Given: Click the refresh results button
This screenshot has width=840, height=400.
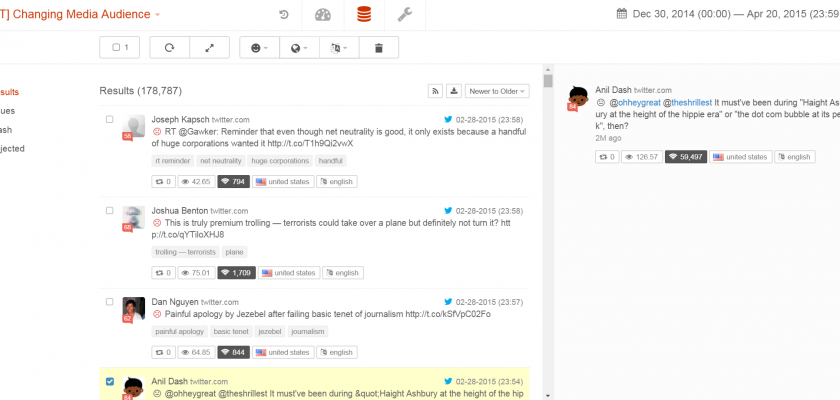Looking at the screenshot, I should (x=169, y=47).
